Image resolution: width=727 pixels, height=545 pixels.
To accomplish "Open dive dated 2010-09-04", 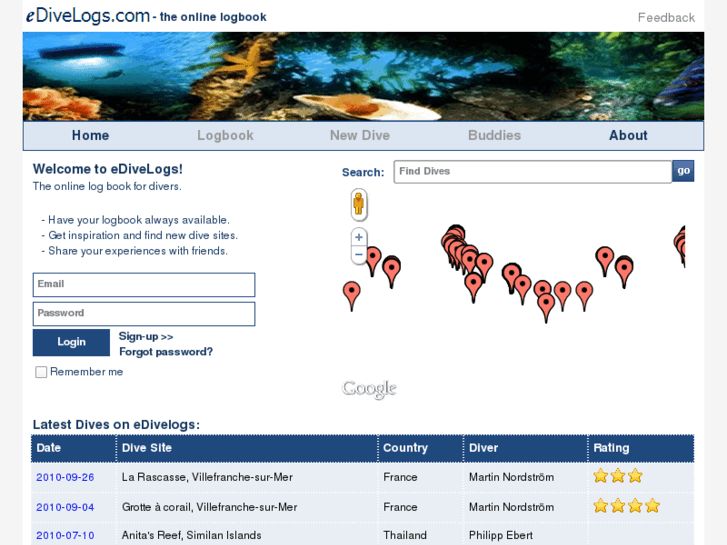I will [65, 507].
